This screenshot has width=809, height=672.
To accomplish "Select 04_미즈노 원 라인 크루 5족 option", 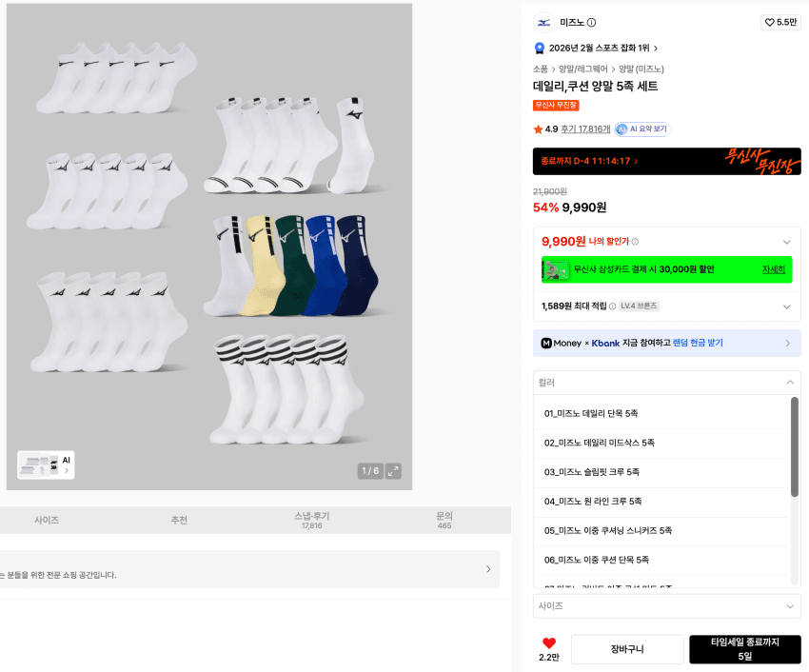I will tap(661, 502).
